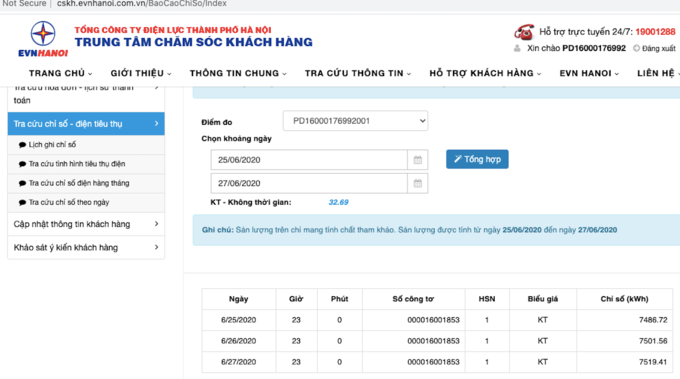Click meter number in 6/26/2020 row
Viewport: 680px width, 379px height.
pos(433,341)
